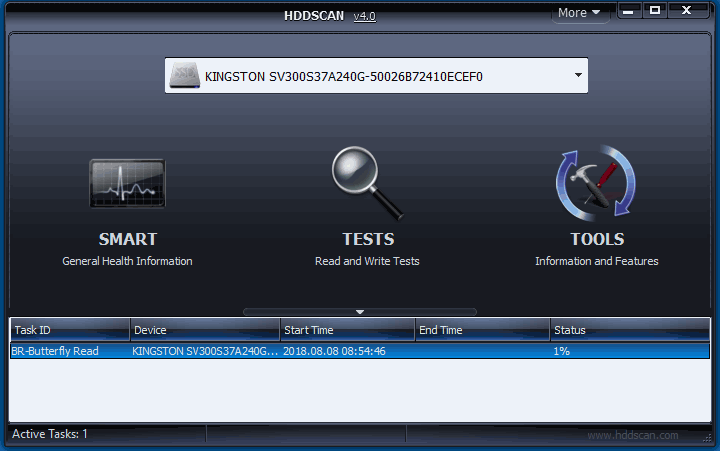Click the TESTS magnifying glass icon

coord(367,183)
